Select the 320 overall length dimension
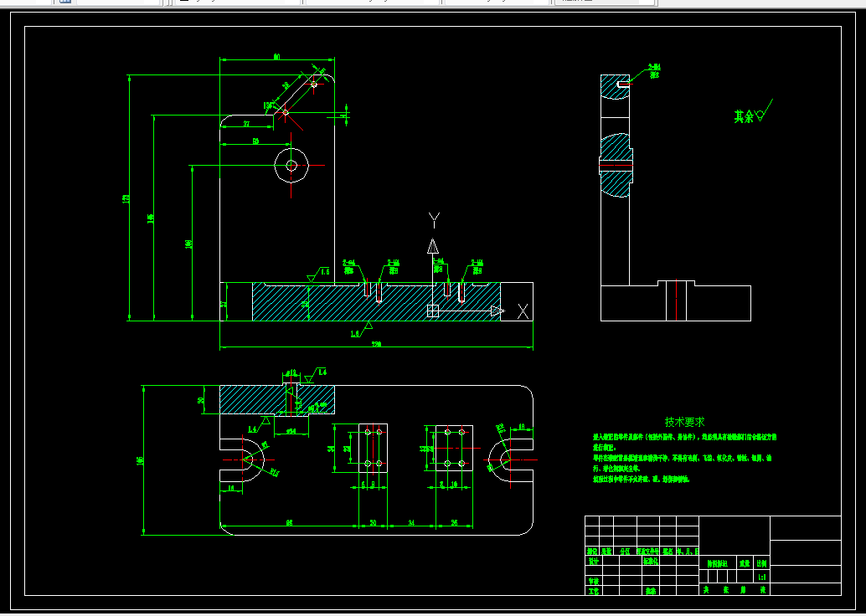Image resolution: width=866 pixels, height=616 pixels. (376, 345)
